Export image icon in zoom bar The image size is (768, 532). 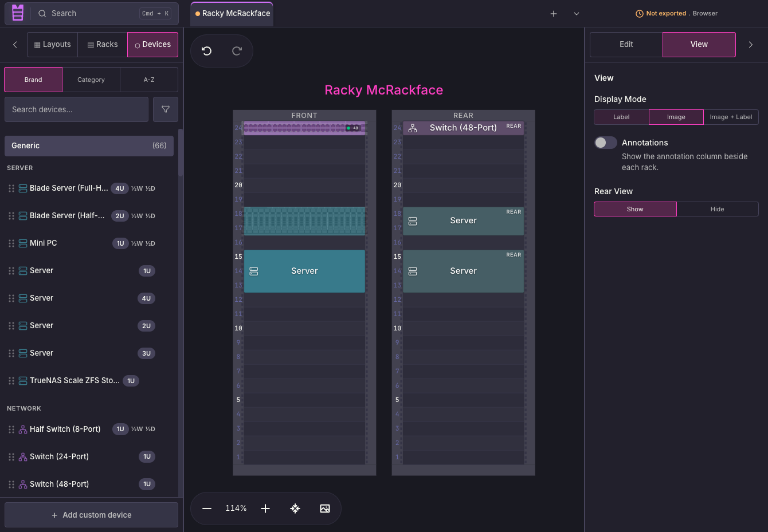pyautogui.click(x=325, y=509)
